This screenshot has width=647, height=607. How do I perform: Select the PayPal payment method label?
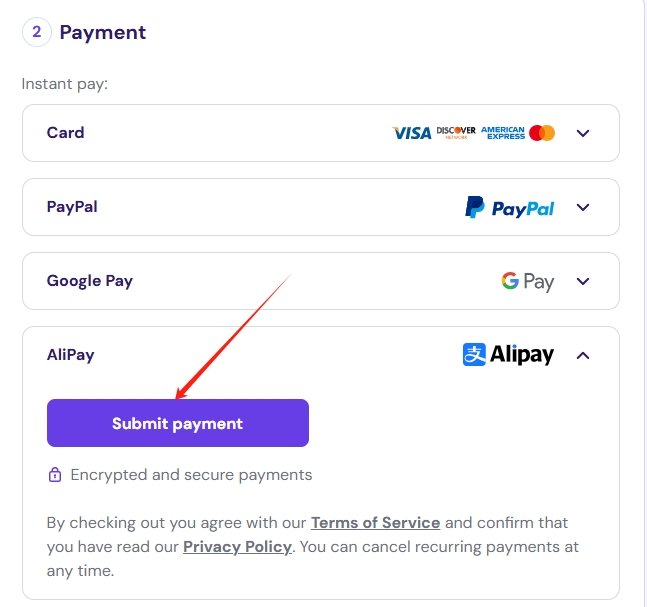pos(72,207)
